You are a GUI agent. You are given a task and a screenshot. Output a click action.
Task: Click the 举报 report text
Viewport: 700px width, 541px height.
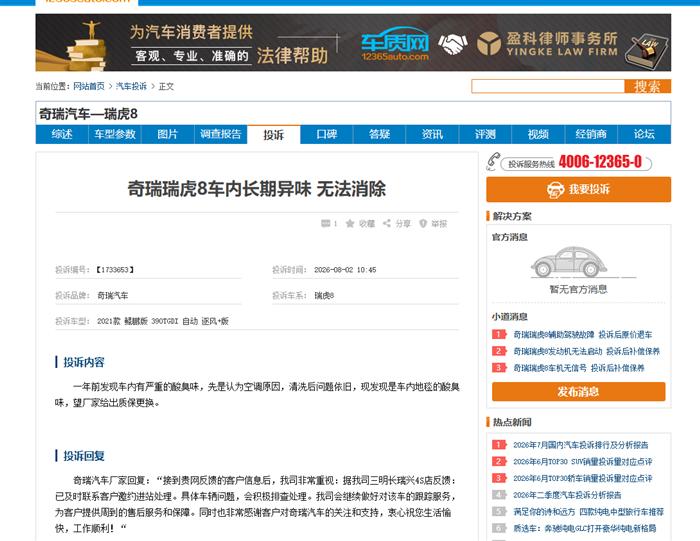[439, 224]
